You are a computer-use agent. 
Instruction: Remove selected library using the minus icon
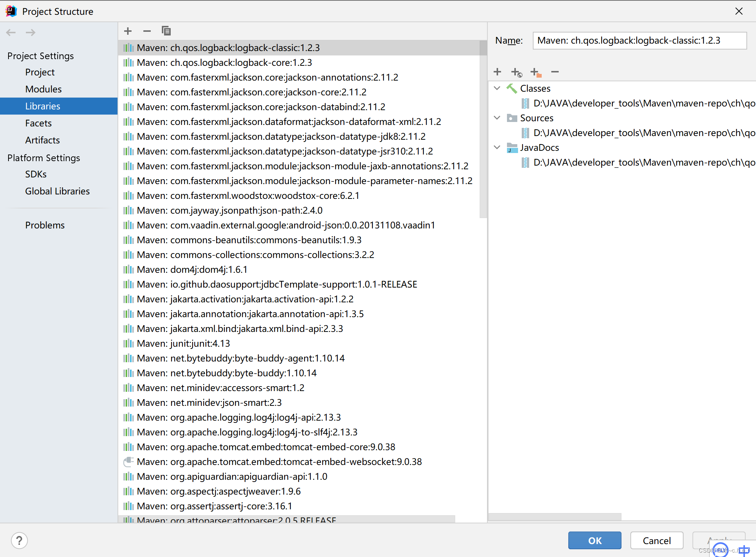click(x=147, y=31)
